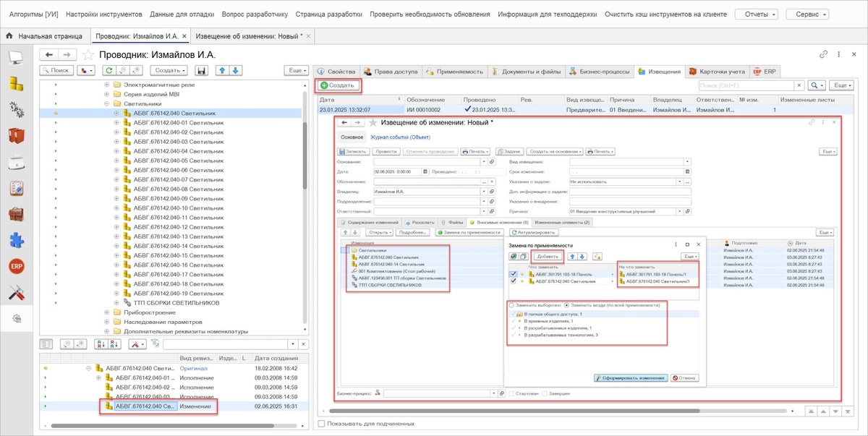This screenshot has width=868, height=436.
Task: Open the red ERP sidebar section
Action: coord(16,266)
